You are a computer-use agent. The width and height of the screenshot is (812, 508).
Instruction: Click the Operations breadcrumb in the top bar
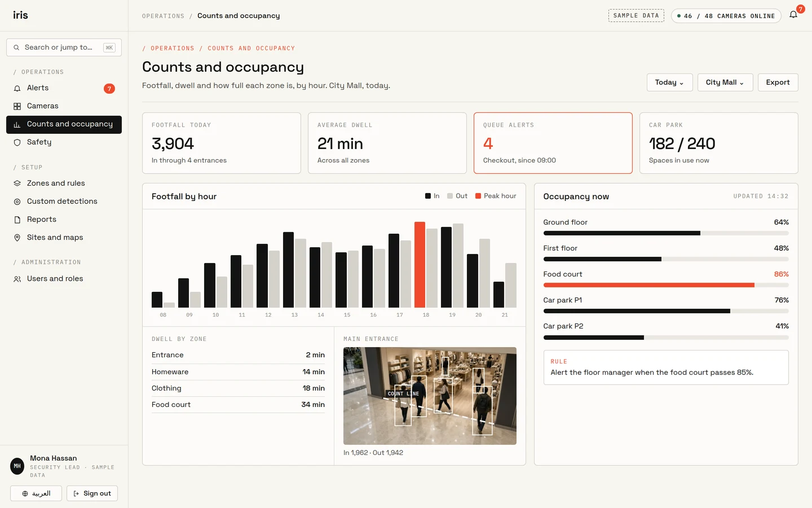pyautogui.click(x=163, y=16)
